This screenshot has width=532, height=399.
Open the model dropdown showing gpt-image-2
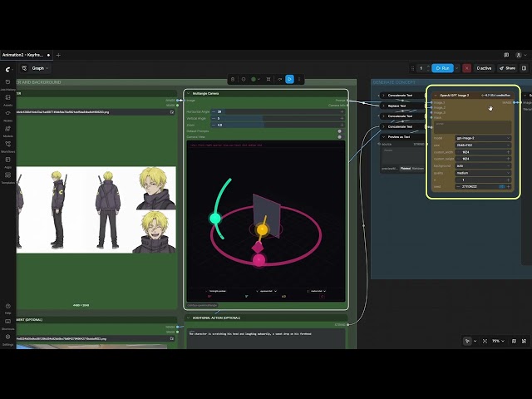pos(483,138)
